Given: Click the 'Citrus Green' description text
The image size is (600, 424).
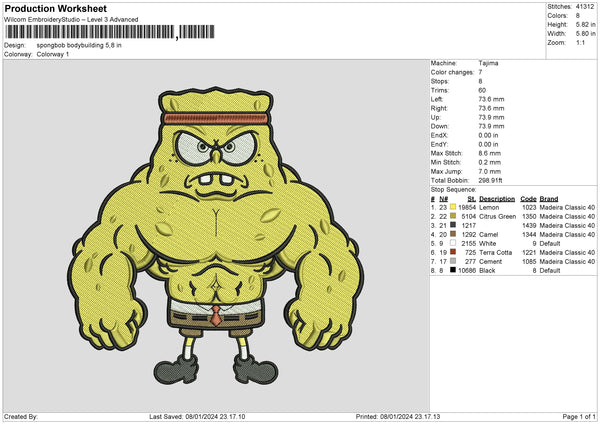Looking at the screenshot, I should coord(497,217).
